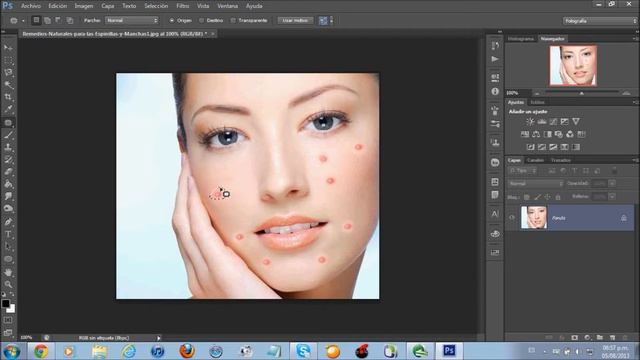Select the Hand tool
Image resolution: width=640 pixels, height=360 pixels.
point(8,272)
